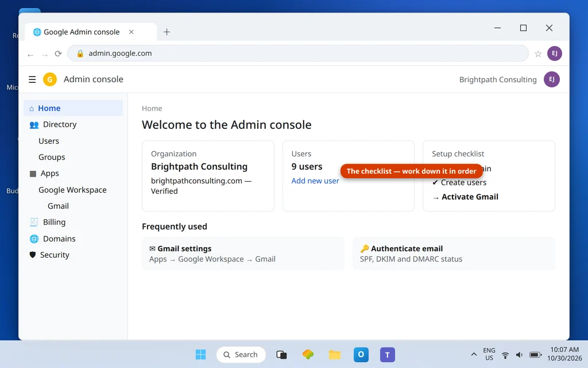Open Task View on the taskbar

click(x=281, y=354)
